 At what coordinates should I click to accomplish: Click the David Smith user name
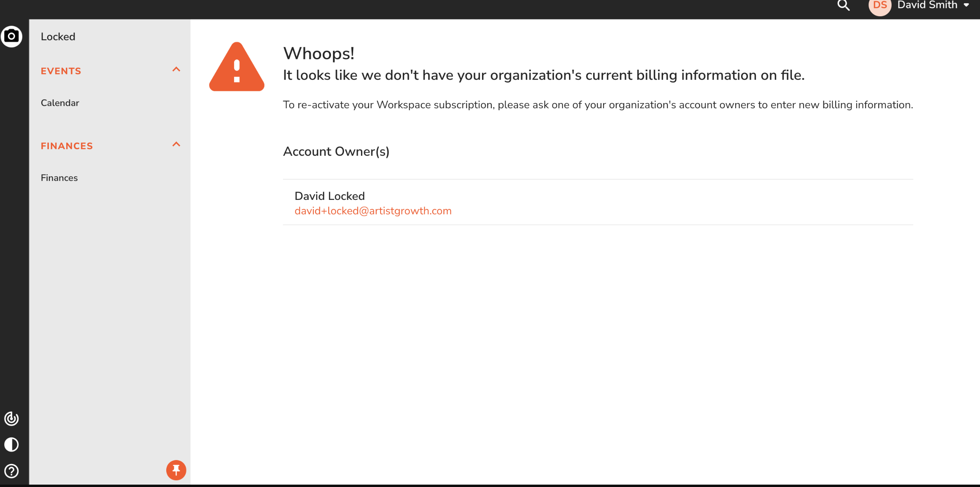(x=927, y=6)
